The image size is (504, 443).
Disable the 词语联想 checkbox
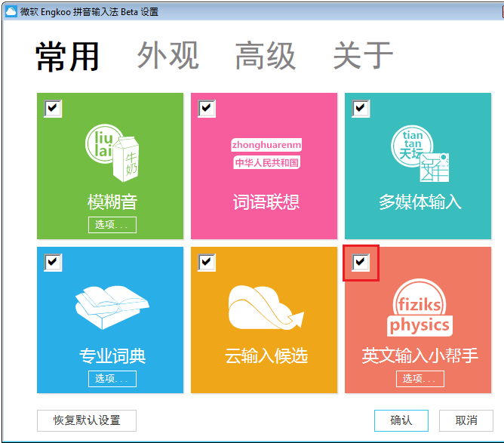pos(207,109)
